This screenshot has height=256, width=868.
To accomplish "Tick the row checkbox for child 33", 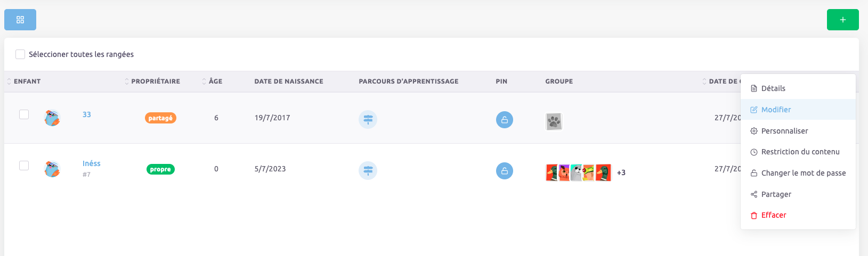I will (24, 114).
